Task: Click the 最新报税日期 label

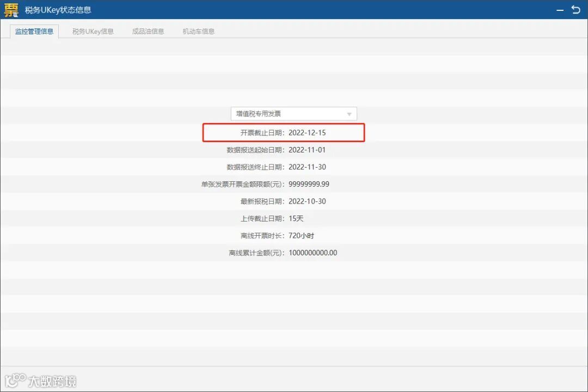Action: pos(262,201)
